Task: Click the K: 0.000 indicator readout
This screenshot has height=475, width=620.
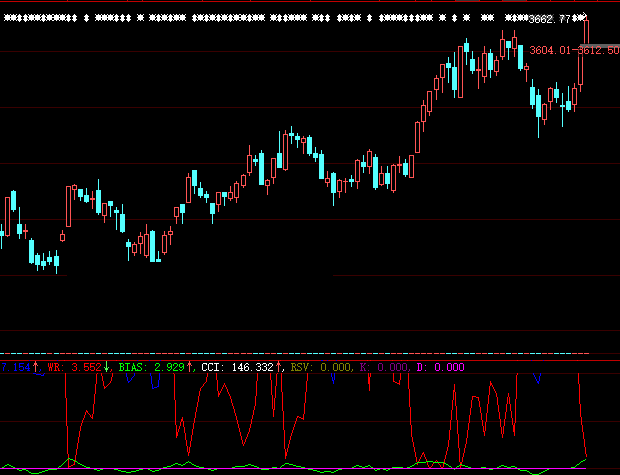Action: pyautogui.click(x=384, y=367)
